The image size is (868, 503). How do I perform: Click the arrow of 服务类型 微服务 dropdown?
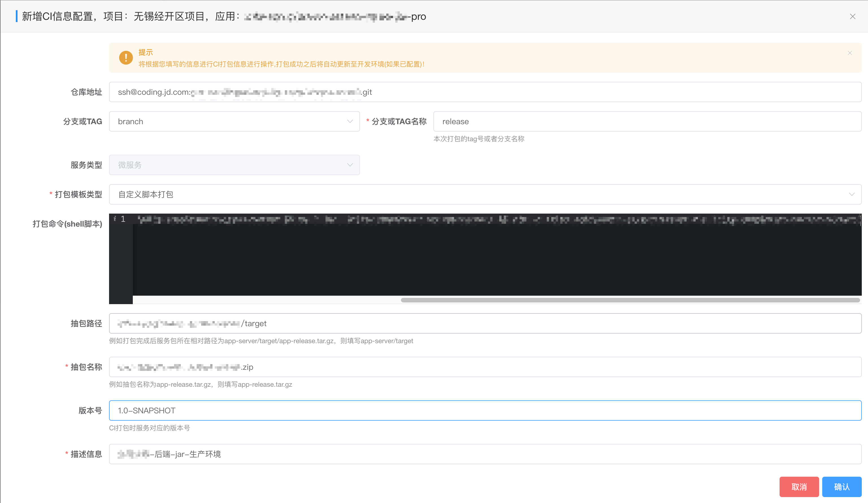point(350,165)
